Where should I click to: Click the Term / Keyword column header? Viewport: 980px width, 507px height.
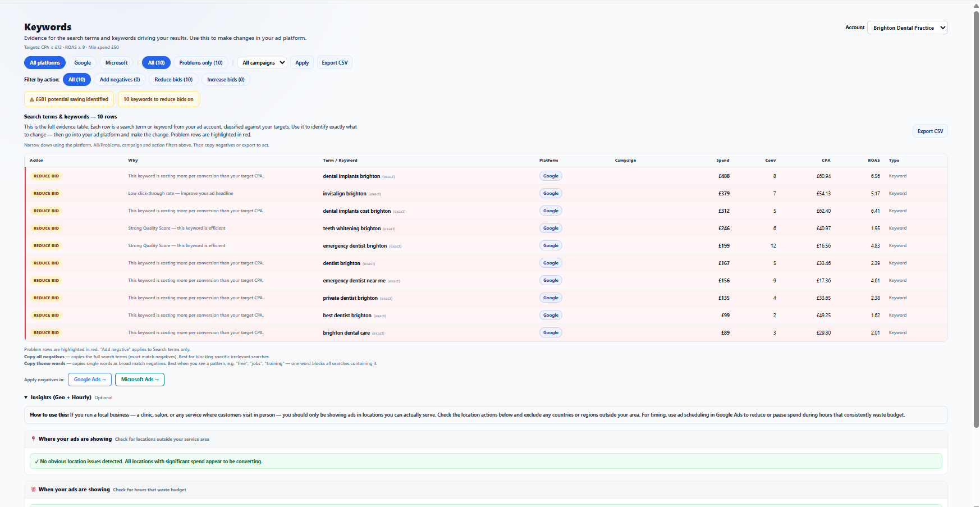(340, 161)
